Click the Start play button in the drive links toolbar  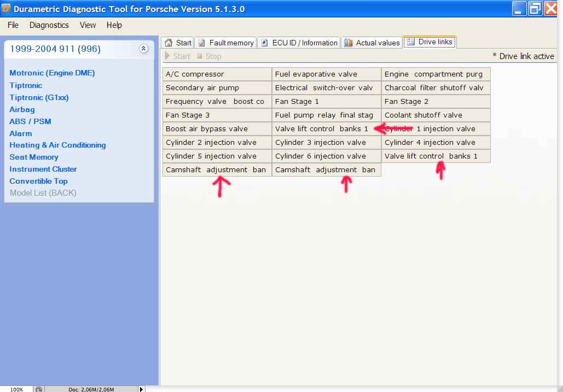point(177,56)
